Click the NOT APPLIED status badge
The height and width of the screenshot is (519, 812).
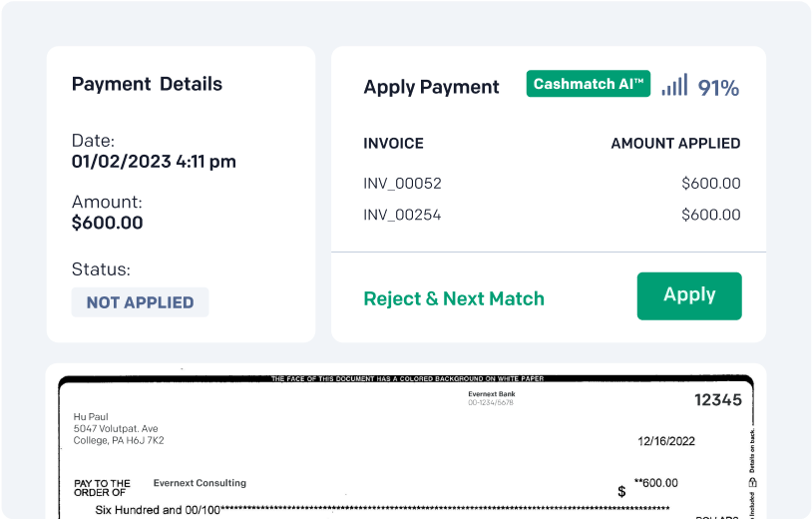[140, 302]
